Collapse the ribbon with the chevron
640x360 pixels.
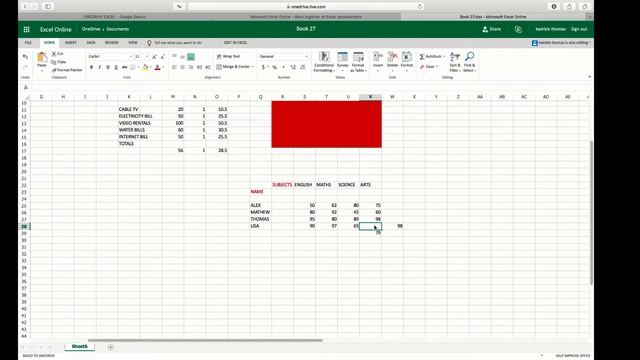pyautogui.click(x=589, y=77)
